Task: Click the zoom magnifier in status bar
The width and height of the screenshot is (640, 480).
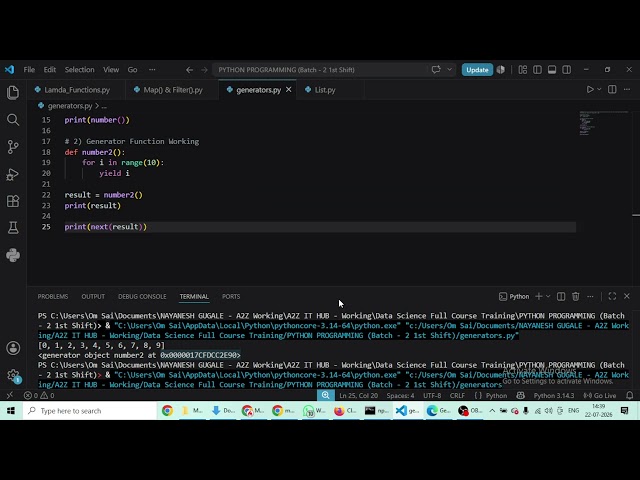Action: click(x=325, y=395)
